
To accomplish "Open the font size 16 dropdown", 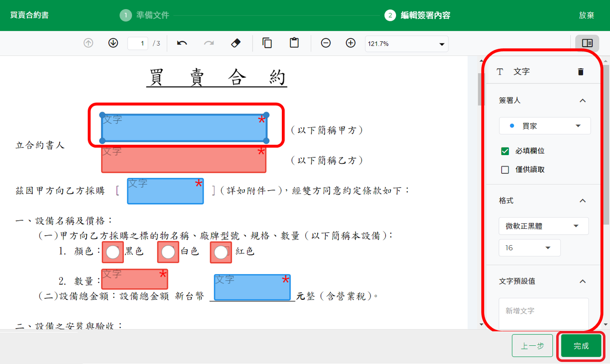I will tap(529, 248).
